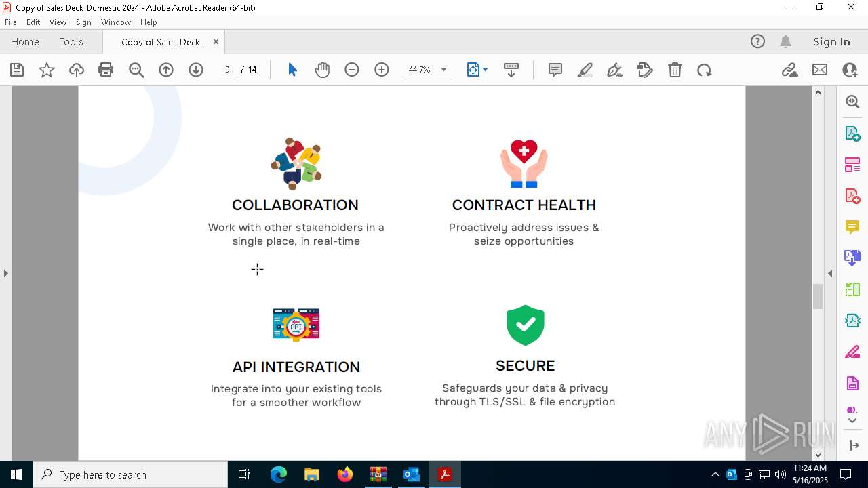Enable scrolling read mode icon
Image resolution: width=868 pixels, height=488 pixels.
[511, 70]
